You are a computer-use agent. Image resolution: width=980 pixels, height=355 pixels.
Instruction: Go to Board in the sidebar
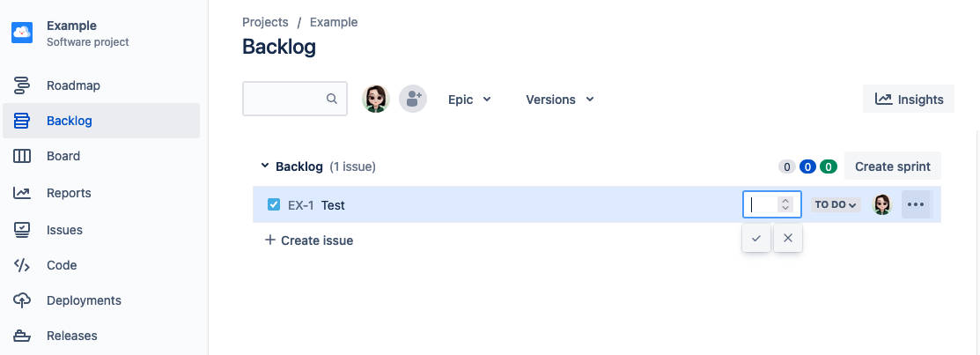click(x=63, y=156)
